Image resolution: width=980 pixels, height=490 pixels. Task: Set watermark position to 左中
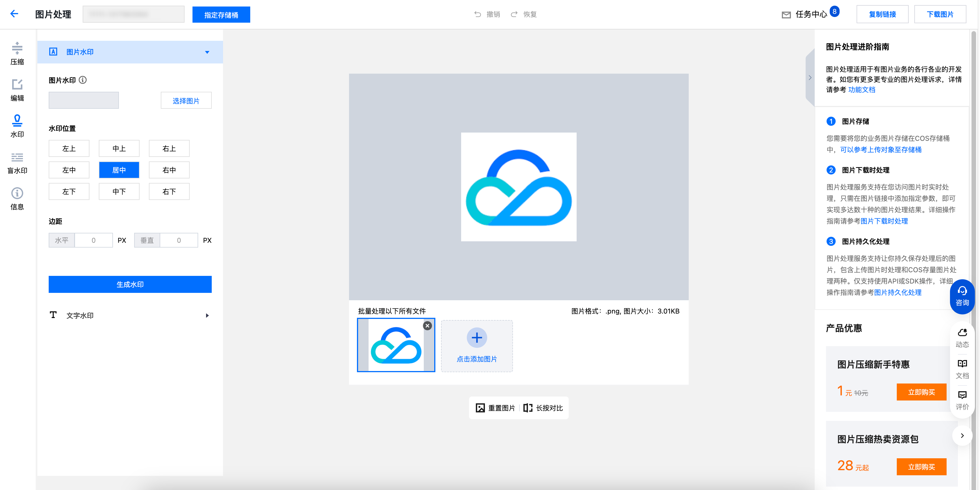[x=69, y=170]
